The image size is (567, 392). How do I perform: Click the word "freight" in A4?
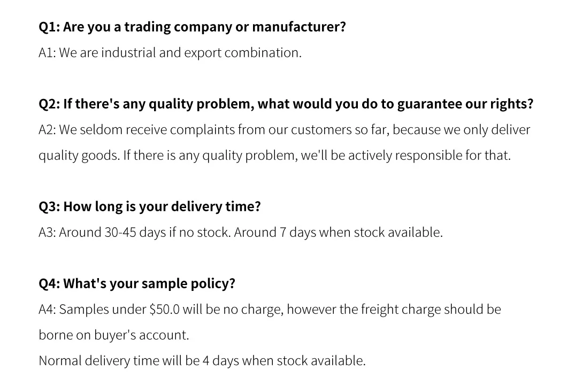pos(380,310)
